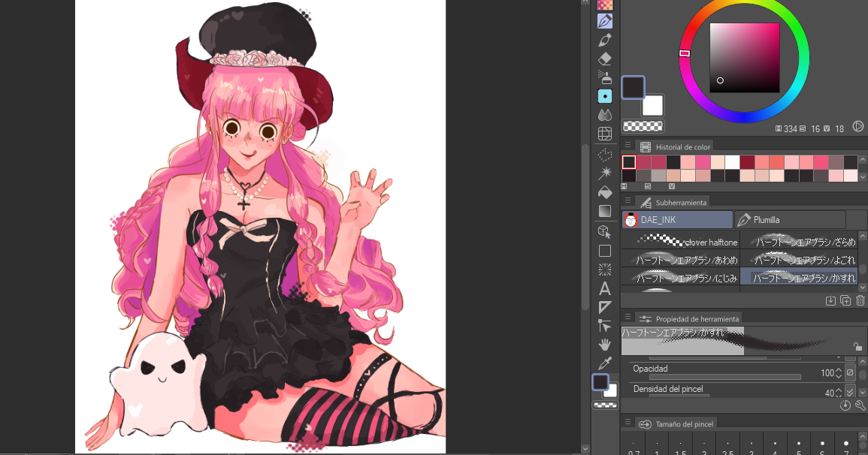Open Subherramienta panel menu
The width and height of the screenshot is (868, 455).
pyautogui.click(x=628, y=200)
